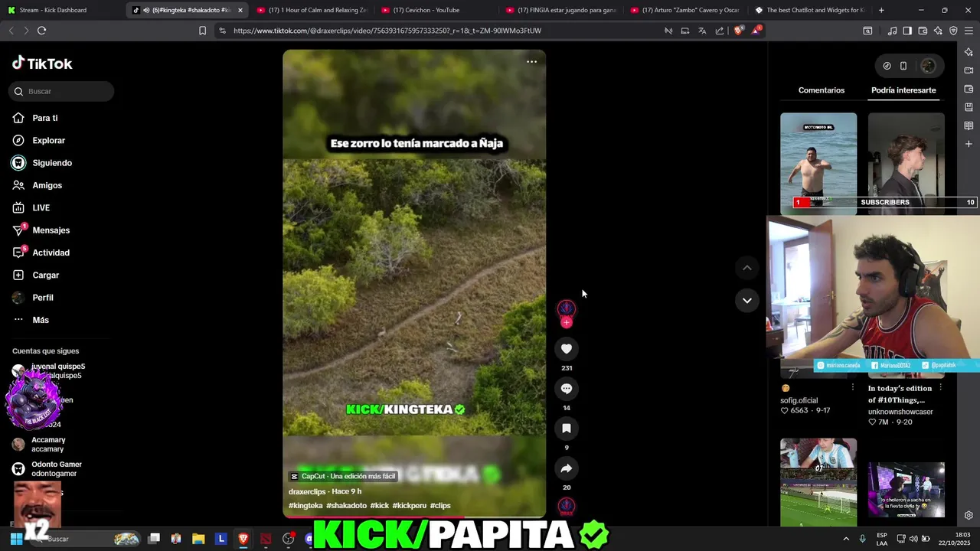Screen dimensions: 980x551
Task: Open the sidebar settings gear
Action: 969,515
